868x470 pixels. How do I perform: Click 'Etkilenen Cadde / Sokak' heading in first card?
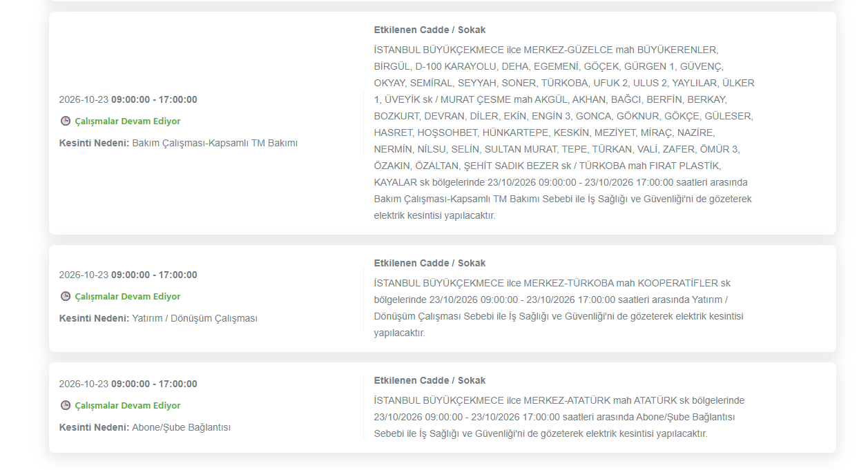click(x=430, y=30)
